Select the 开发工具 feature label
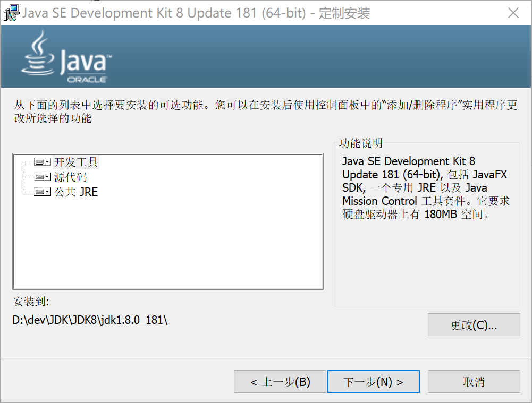The image size is (532, 403). (x=76, y=162)
